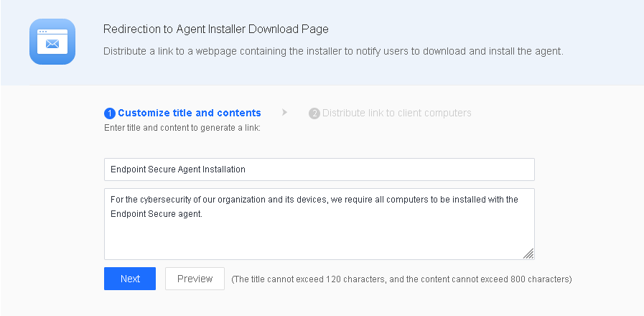The width and height of the screenshot is (644, 316).
Task: Click the step 1 number badge
Action: [110, 113]
